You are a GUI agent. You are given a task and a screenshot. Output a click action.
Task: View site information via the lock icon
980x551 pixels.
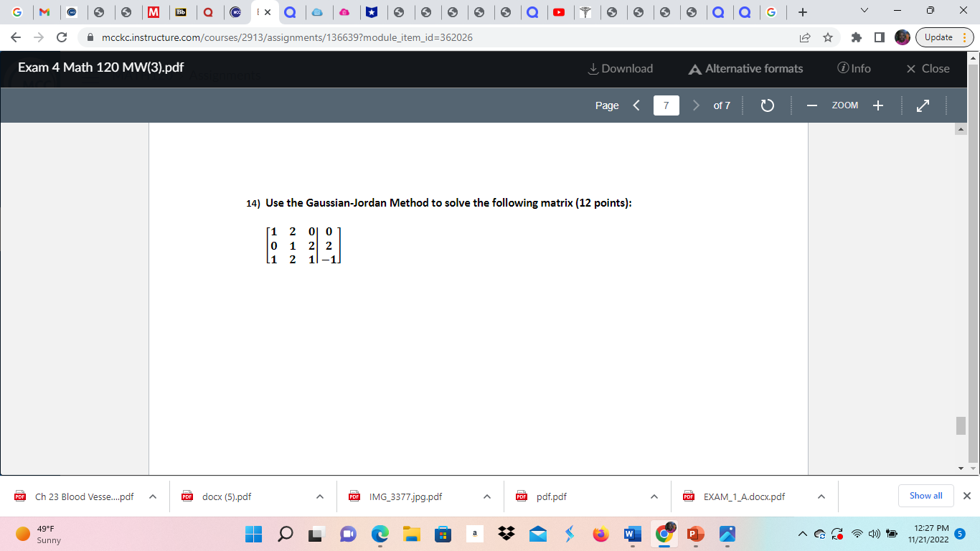[x=91, y=37]
